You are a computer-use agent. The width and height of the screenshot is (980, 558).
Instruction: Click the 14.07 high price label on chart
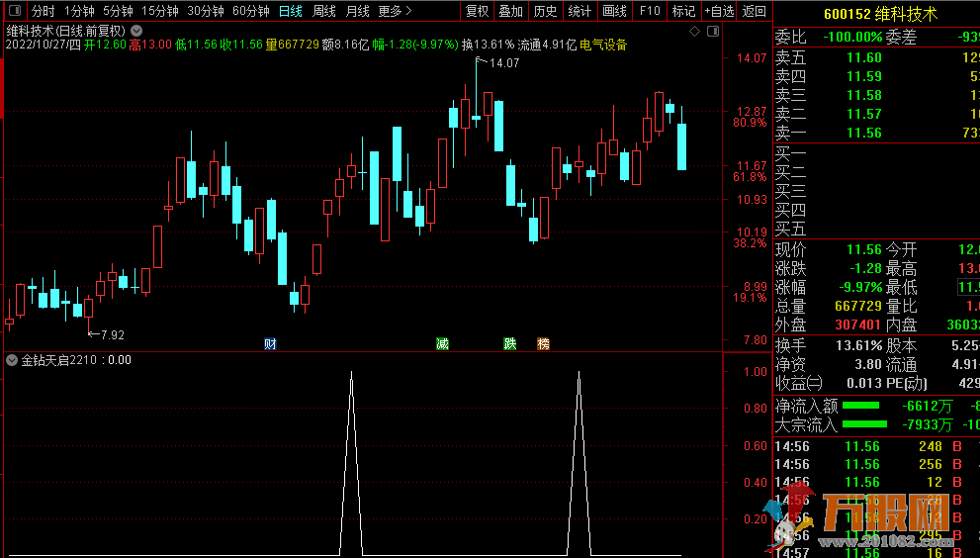(x=503, y=63)
